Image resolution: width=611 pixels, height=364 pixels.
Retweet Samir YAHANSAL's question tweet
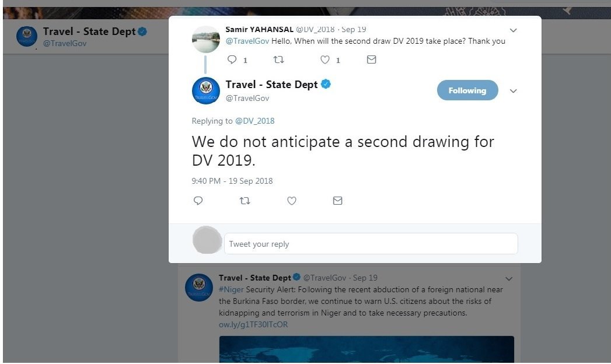(x=279, y=60)
